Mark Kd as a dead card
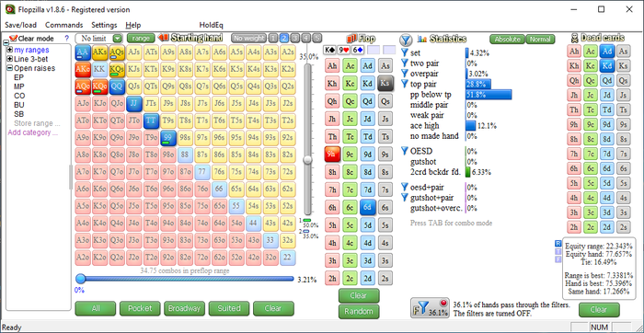644x333 pixels. point(606,65)
